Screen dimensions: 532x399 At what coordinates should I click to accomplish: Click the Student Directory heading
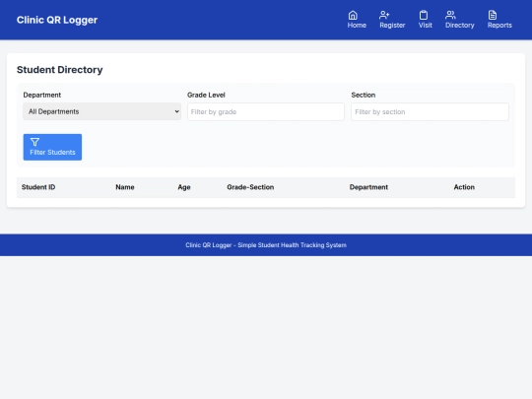(x=60, y=70)
